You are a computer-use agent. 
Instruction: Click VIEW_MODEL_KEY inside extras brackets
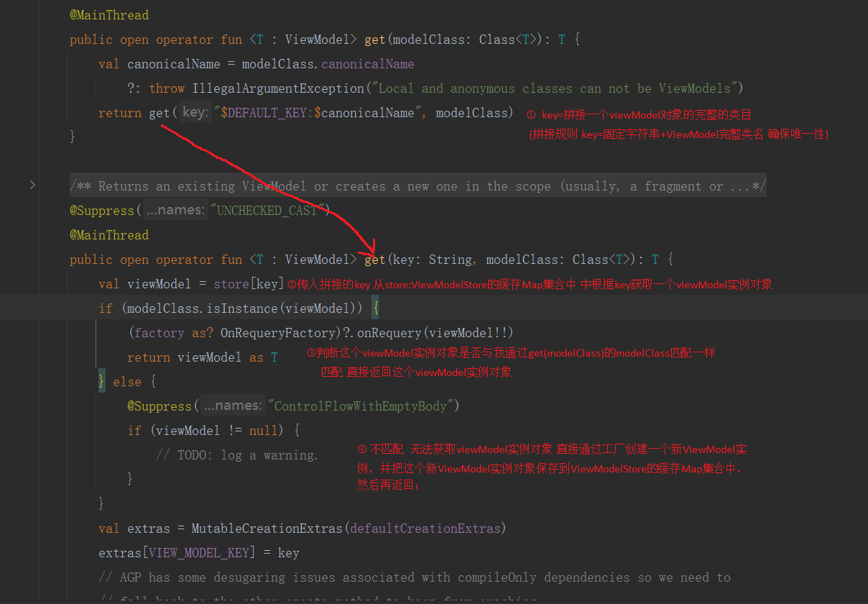click(199, 553)
